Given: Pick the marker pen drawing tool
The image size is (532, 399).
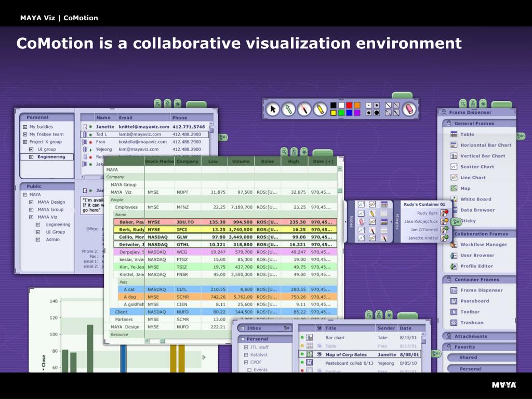Looking at the screenshot, I should coord(304,109).
